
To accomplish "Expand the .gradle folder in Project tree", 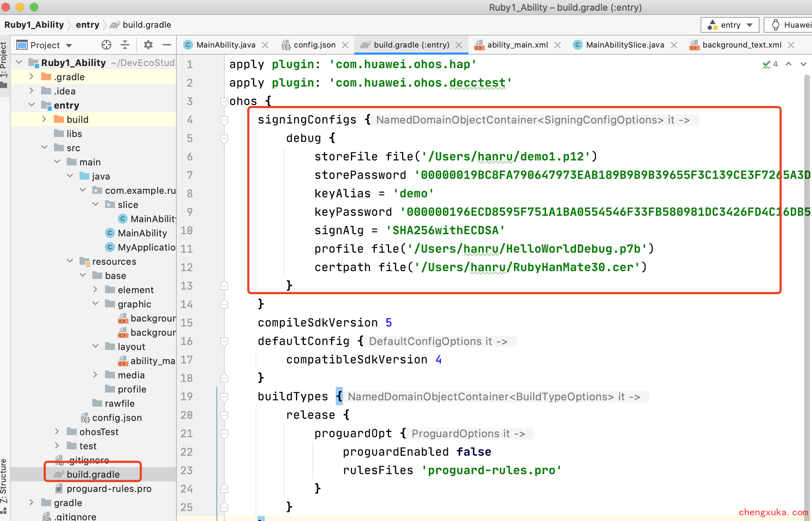I will (x=33, y=76).
